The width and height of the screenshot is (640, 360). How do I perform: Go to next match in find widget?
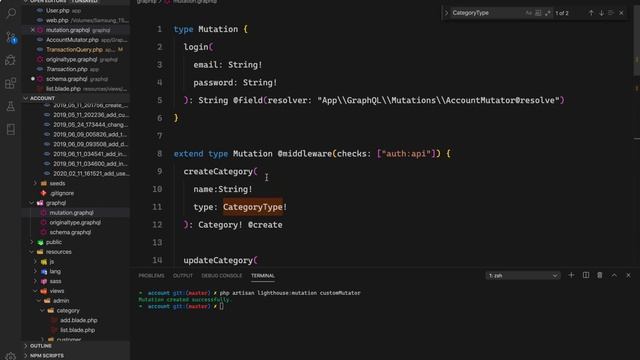click(601, 13)
